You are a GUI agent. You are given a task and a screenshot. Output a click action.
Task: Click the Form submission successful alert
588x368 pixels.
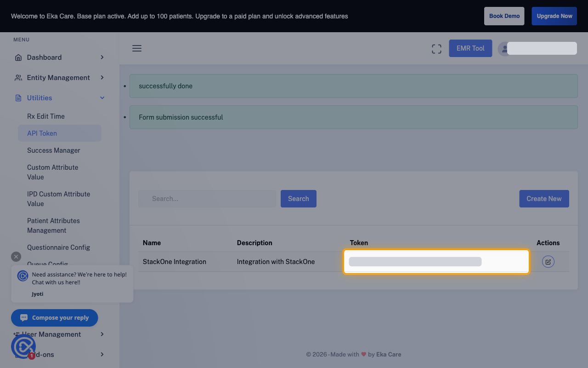[x=354, y=117]
